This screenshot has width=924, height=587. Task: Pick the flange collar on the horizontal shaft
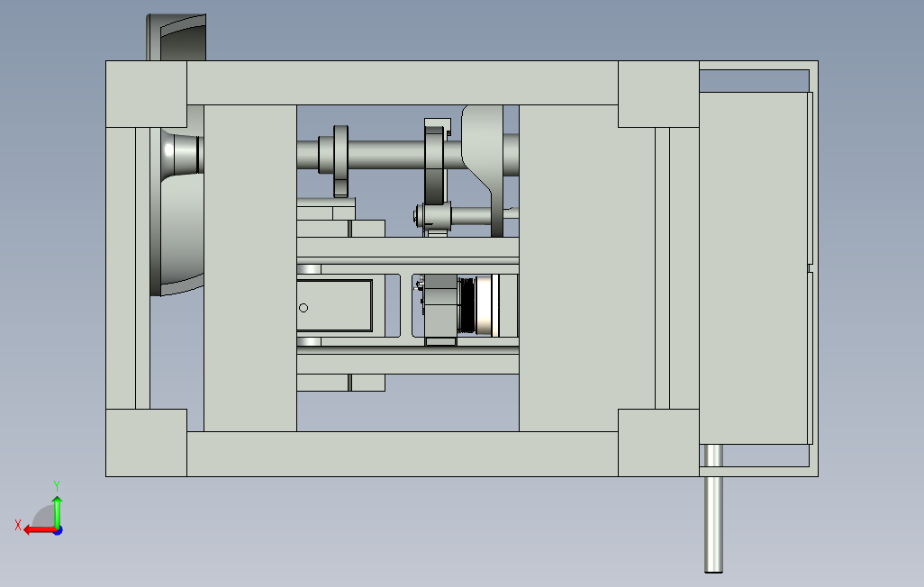(340, 161)
